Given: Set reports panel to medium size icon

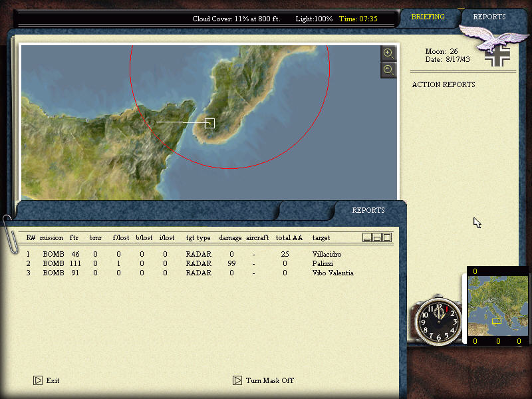Looking at the screenshot, I should [x=377, y=237].
